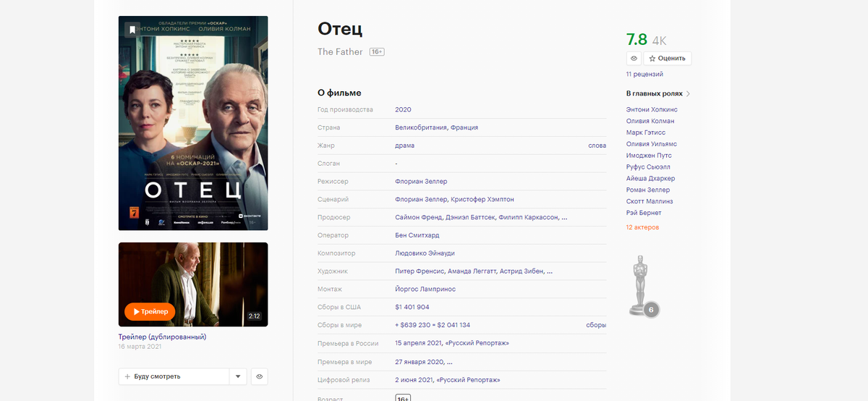
Task: Open cinematographer Бен Смитхард link
Action: tap(417, 235)
